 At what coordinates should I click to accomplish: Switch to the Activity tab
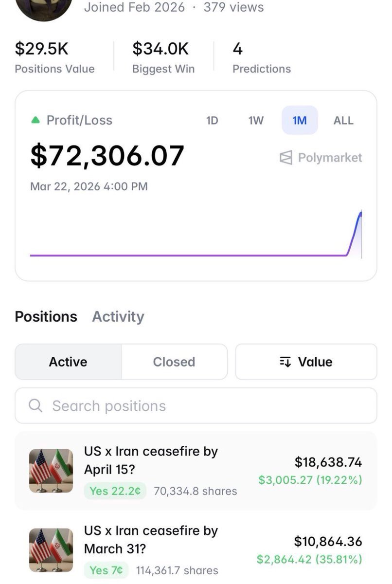pyautogui.click(x=118, y=316)
